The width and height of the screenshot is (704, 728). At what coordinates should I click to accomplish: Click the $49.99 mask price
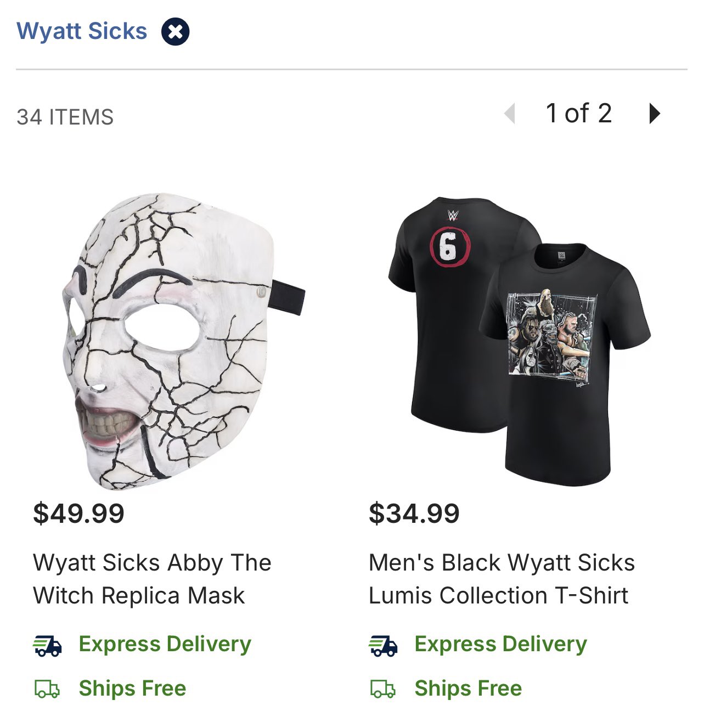[78, 513]
